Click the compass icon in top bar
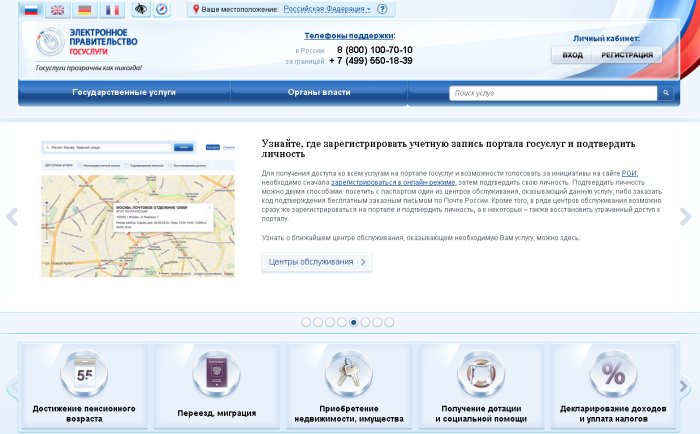Screen dimensions: 700x434 pos(162,9)
